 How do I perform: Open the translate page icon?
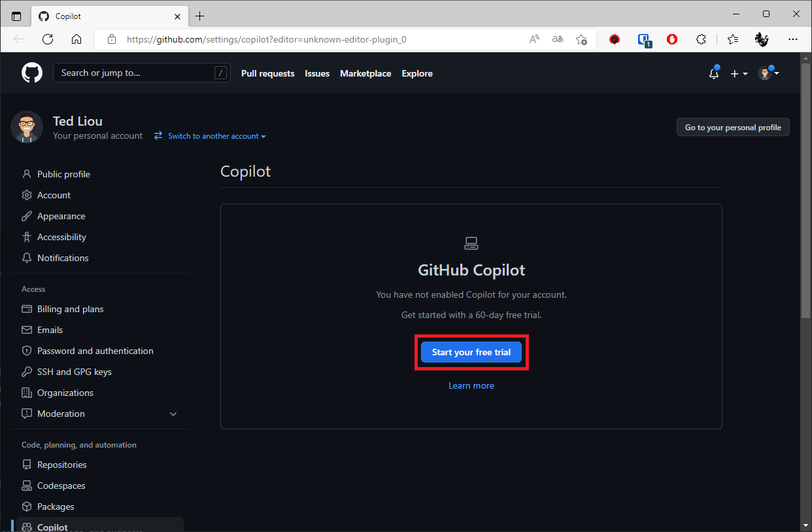558,39
